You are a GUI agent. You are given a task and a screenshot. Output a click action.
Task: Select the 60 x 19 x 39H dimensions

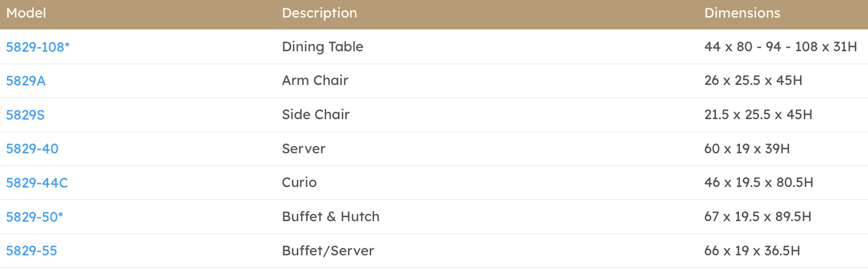pos(747,148)
